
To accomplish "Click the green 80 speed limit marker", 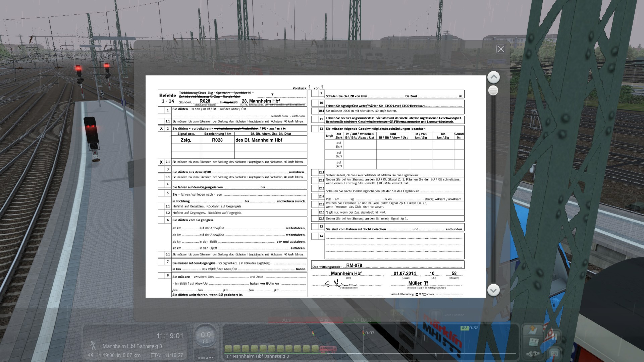I will [x=464, y=328].
